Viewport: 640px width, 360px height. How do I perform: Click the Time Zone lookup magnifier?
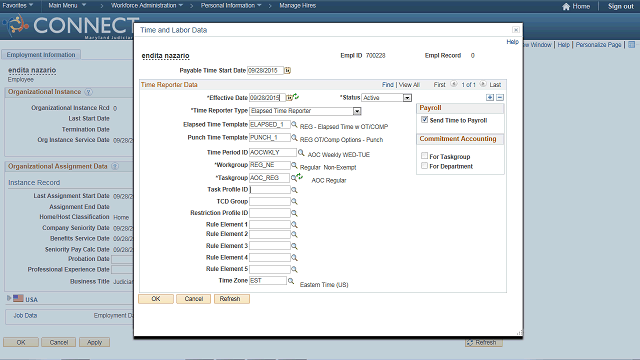(291, 281)
